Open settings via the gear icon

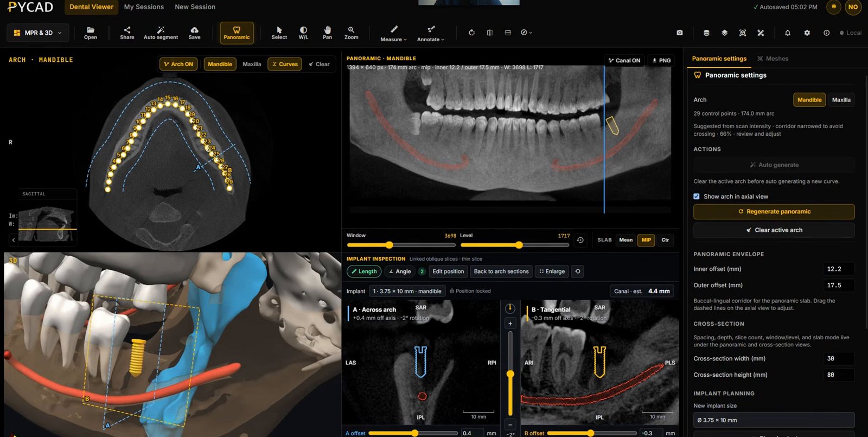807,33
